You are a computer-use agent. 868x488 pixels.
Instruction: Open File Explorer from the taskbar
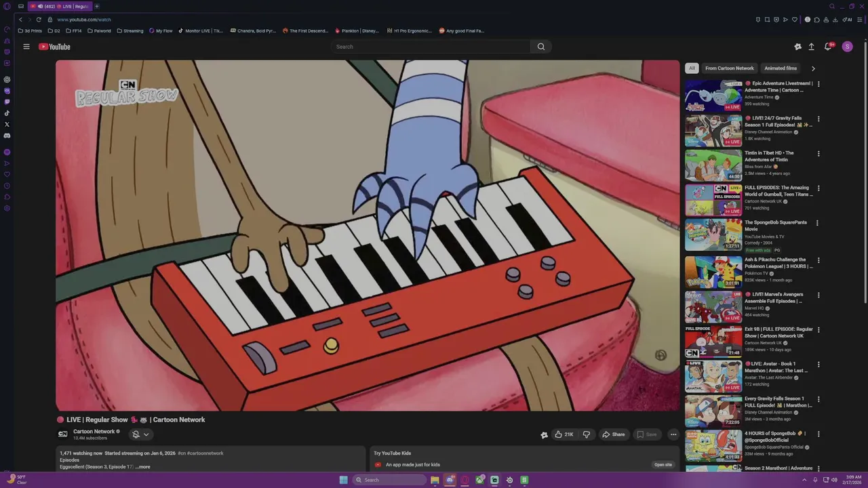pos(435,480)
